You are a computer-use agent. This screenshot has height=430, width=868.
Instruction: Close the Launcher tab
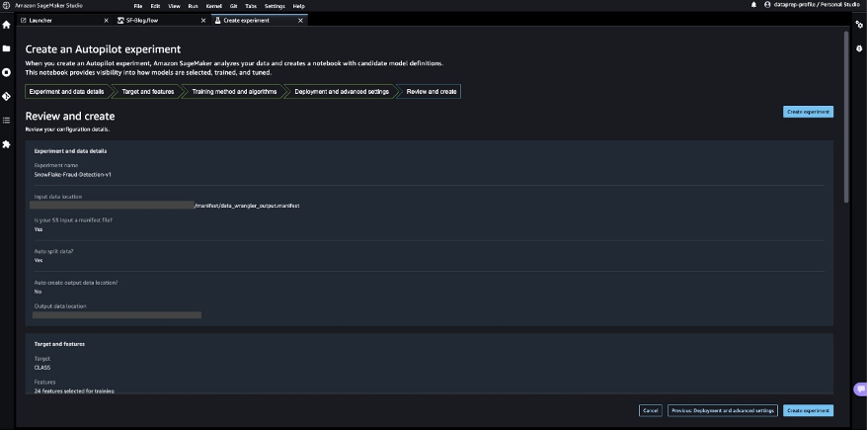pos(107,21)
